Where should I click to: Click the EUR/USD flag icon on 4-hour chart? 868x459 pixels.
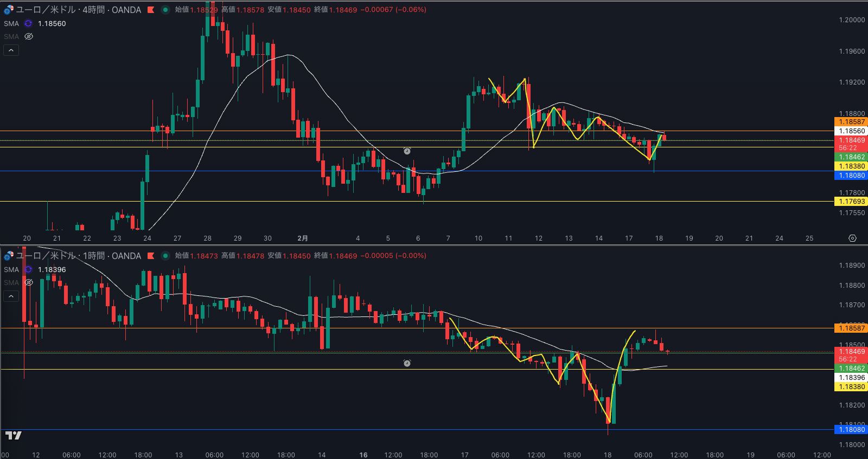click(x=9, y=10)
